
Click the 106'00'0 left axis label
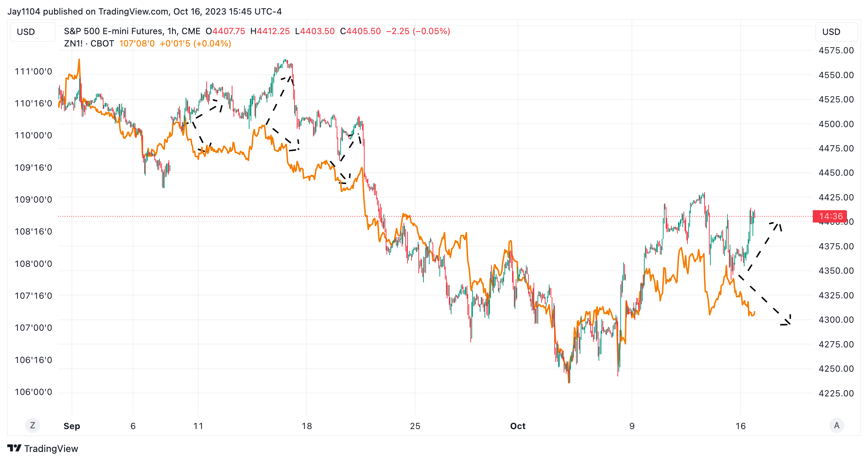33,392
